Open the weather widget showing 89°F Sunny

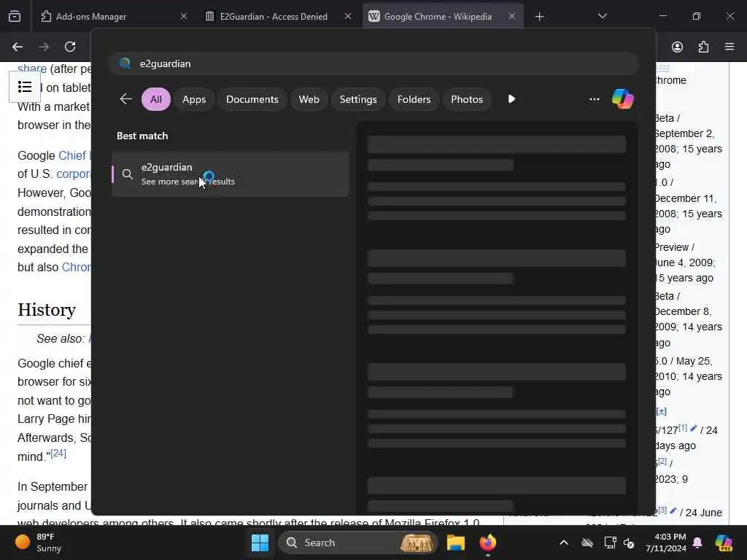click(x=39, y=542)
